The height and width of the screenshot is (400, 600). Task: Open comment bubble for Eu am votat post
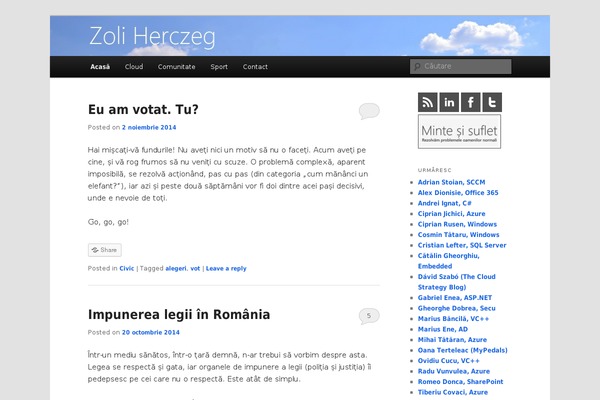pos(368,111)
